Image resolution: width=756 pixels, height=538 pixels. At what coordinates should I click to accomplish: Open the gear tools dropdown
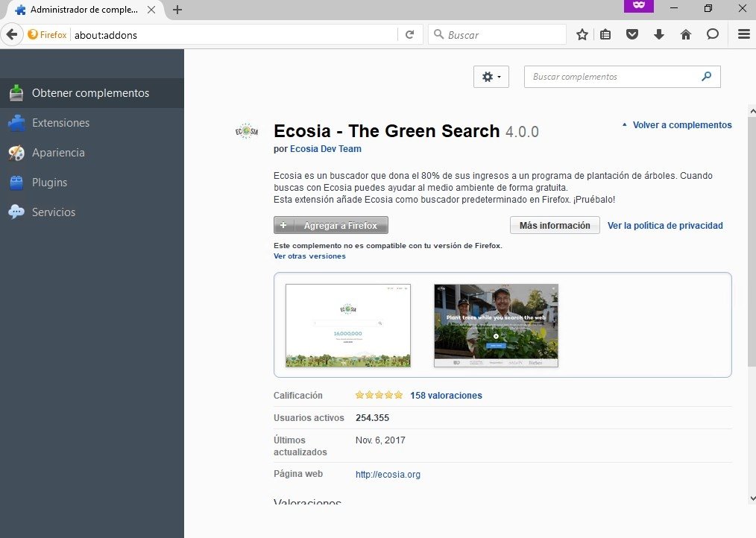pyautogui.click(x=491, y=77)
